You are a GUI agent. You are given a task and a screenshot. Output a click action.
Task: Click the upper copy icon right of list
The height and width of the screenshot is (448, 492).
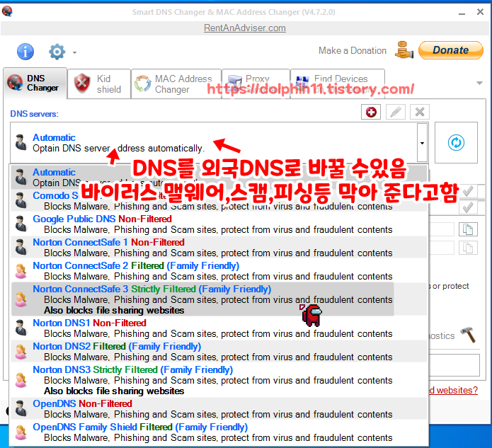[468, 229]
